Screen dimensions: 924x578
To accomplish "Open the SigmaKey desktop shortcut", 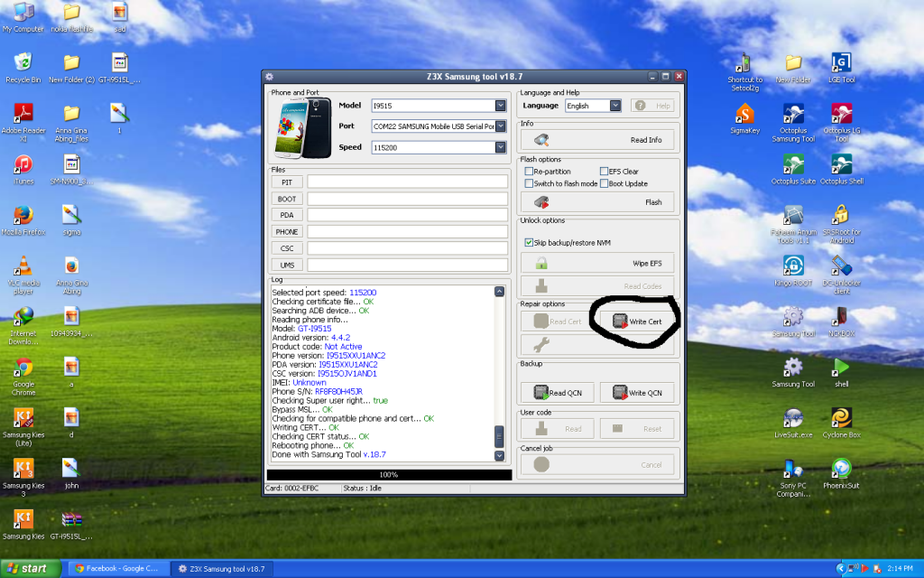I will click(x=744, y=118).
